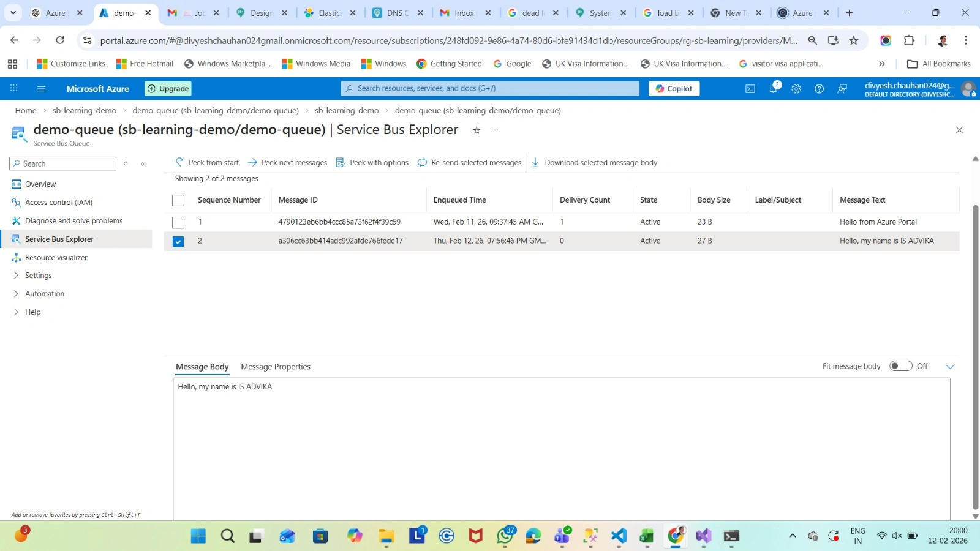Open Access control (IAM)
Image resolution: width=980 pixels, height=551 pixels.
pos(59,203)
